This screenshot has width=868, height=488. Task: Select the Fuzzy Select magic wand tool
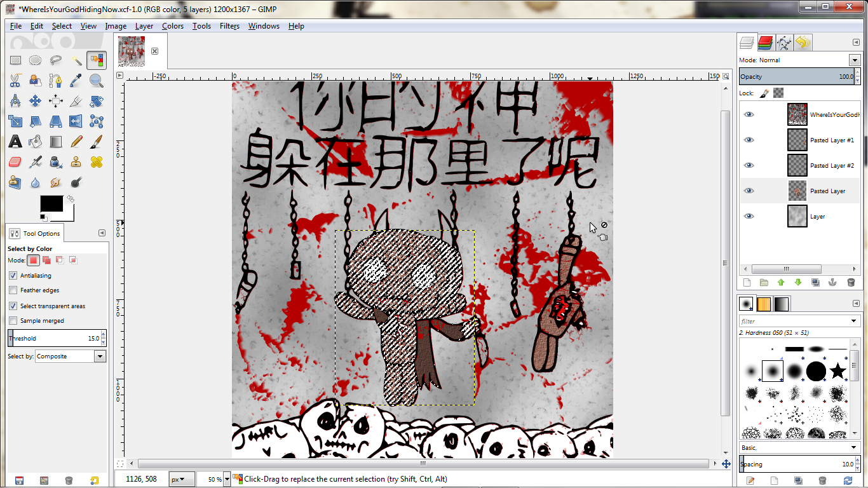point(76,60)
